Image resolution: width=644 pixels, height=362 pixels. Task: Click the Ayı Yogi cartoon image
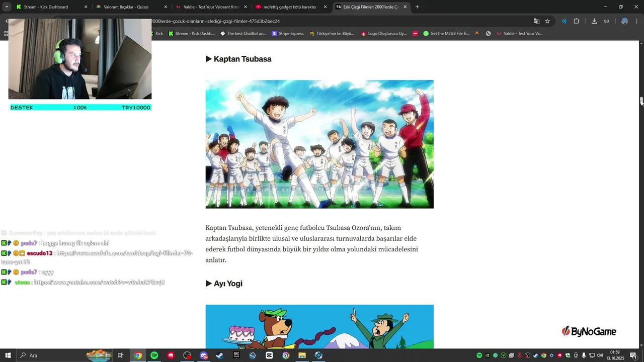[319, 327]
